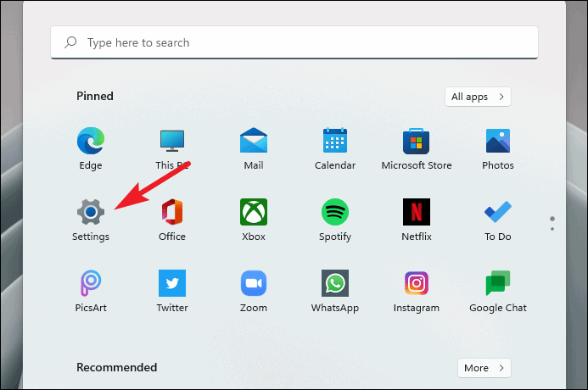Open the This PC icon
Image resolution: width=588 pixels, height=390 pixels.
point(172,141)
